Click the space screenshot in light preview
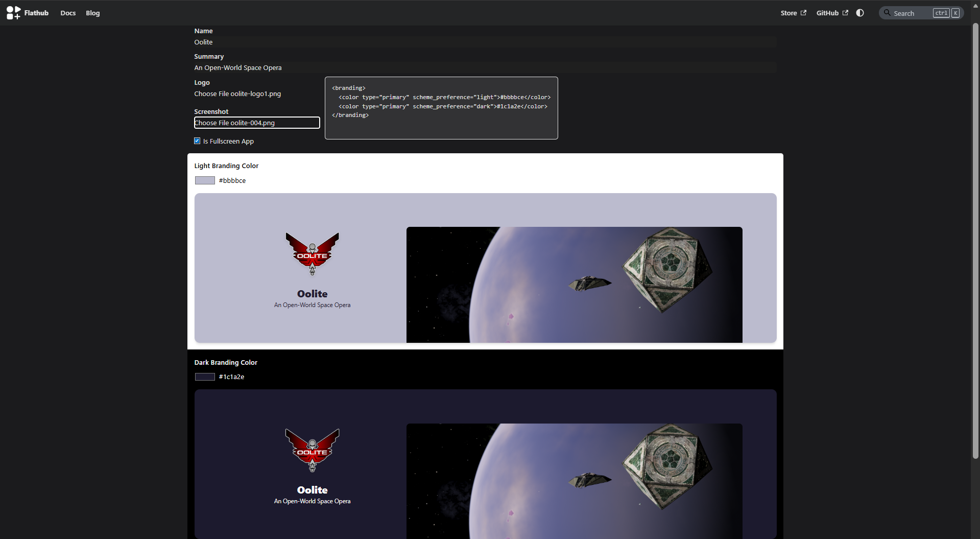Image resolution: width=980 pixels, height=539 pixels. point(574,285)
